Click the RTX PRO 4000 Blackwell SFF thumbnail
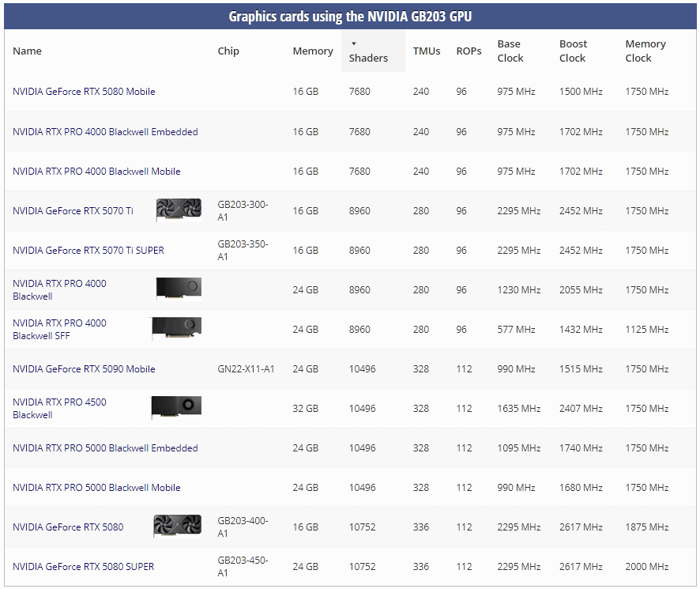The image size is (700, 589). click(176, 328)
